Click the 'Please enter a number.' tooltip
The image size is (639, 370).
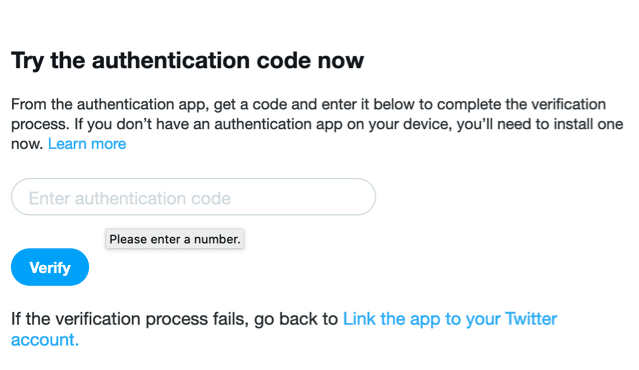pyautogui.click(x=175, y=239)
